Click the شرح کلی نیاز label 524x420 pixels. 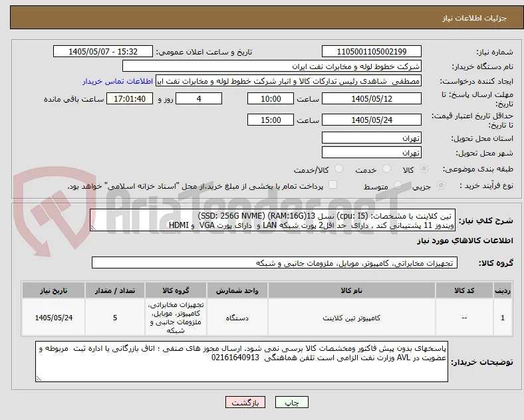(485, 221)
